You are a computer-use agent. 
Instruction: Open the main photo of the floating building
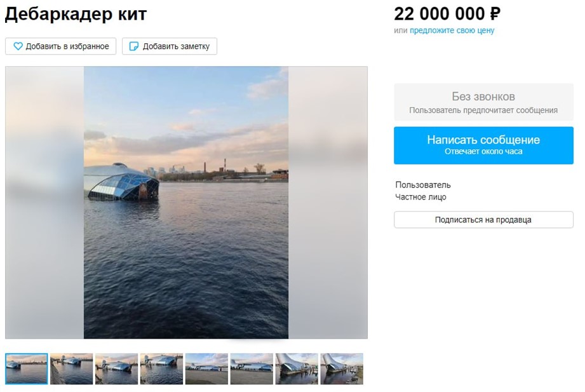[x=186, y=202]
